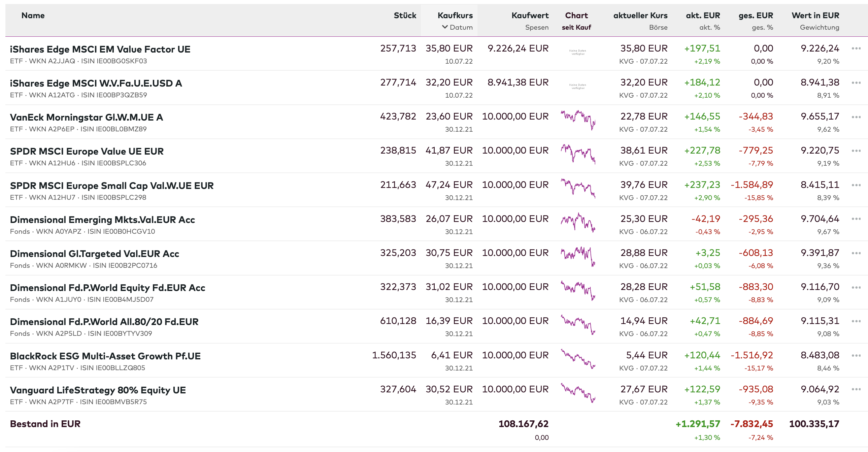Sort table by Stück column
Screen dimensions: 868x452
tap(405, 15)
